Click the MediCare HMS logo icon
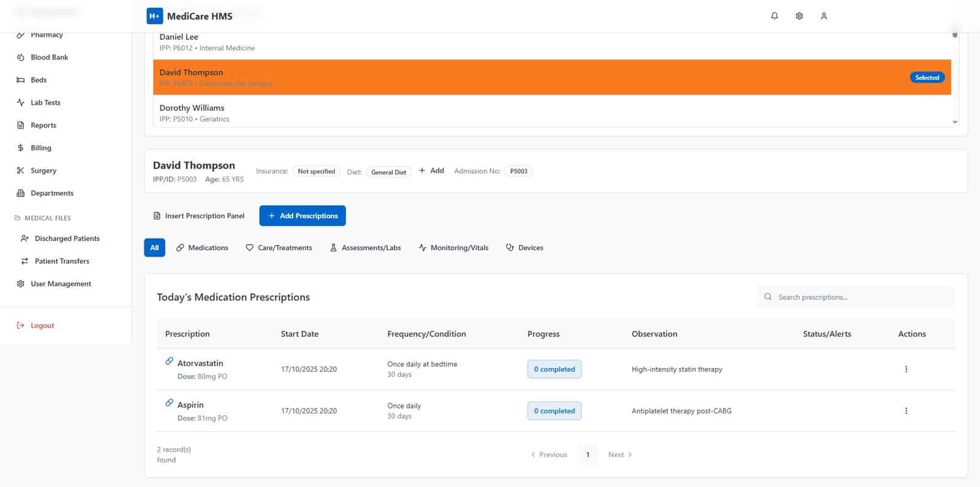 point(154,16)
